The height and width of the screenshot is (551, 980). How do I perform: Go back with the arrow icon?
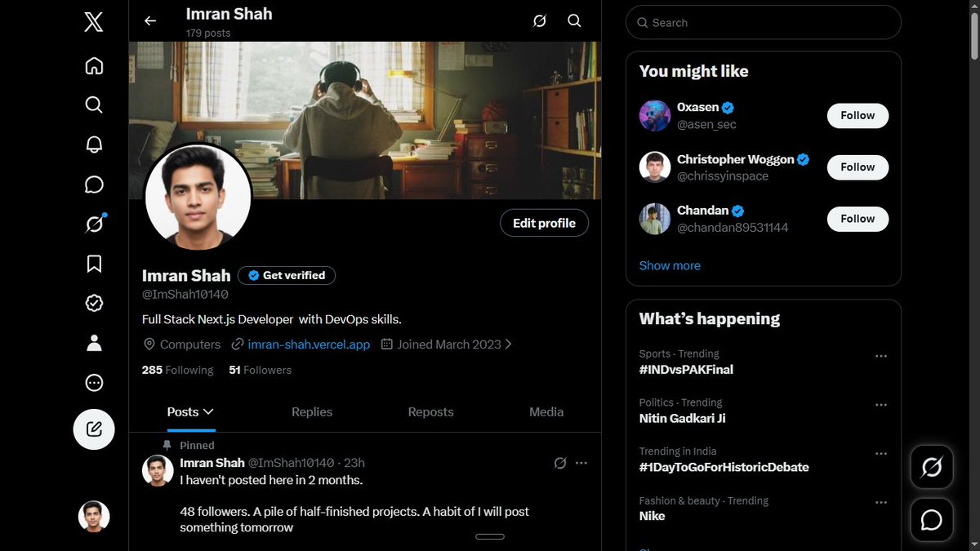pos(150,21)
